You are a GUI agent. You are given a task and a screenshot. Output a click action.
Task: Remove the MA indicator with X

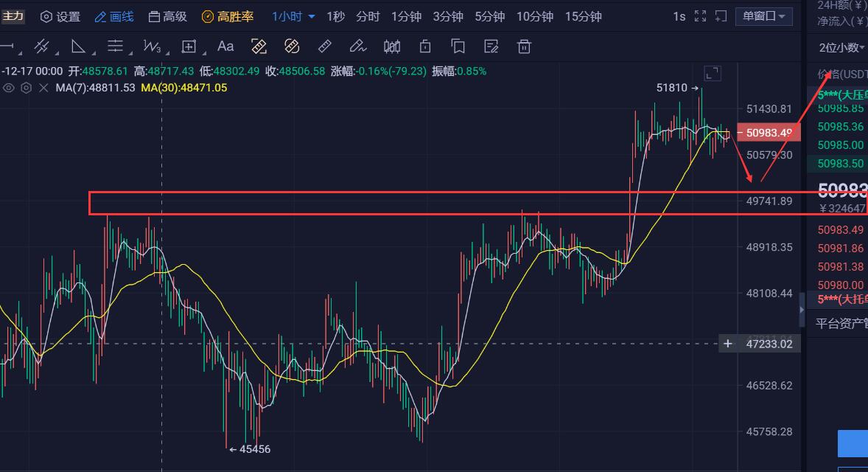(43, 88)
